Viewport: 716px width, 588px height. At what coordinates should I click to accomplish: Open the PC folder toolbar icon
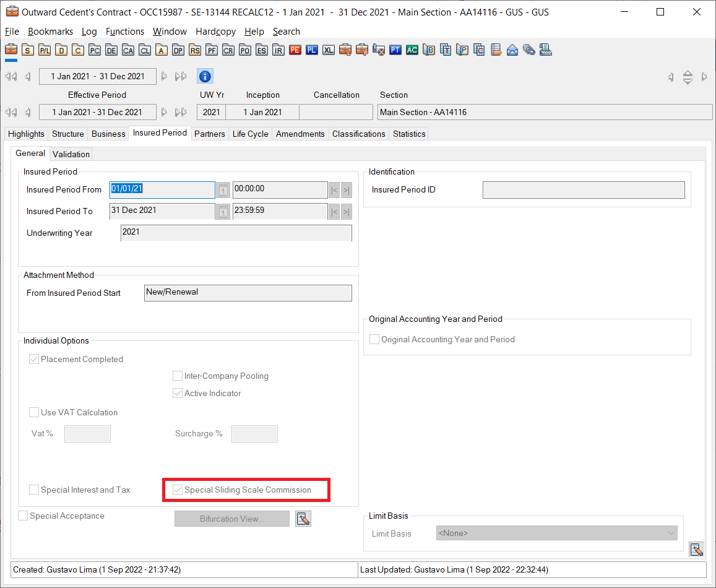[x=95, y=50]
